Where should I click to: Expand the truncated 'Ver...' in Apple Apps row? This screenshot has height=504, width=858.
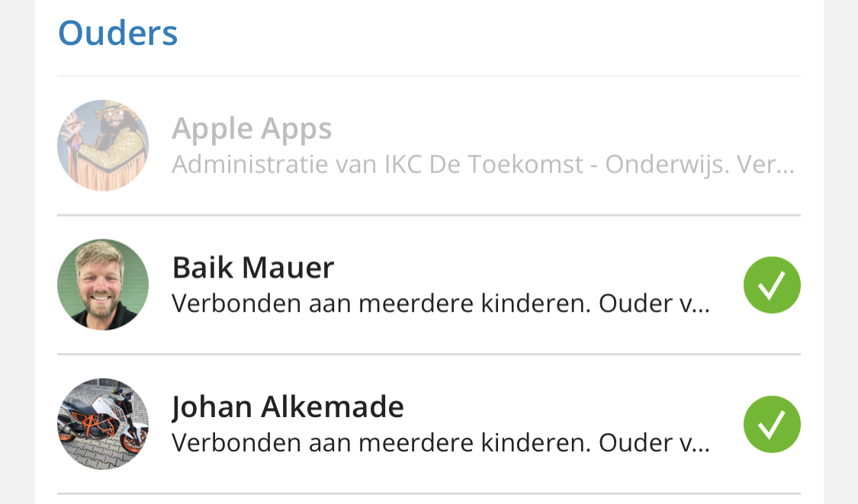click(765, 164)
